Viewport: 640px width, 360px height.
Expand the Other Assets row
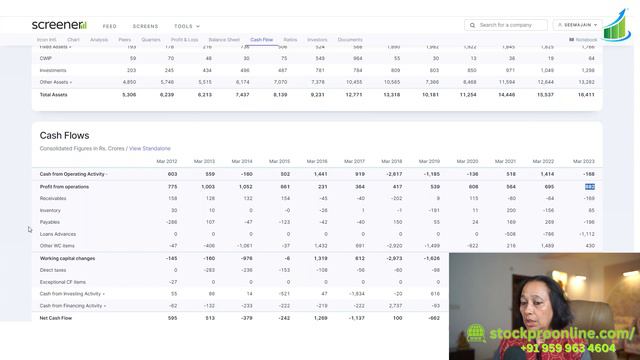coord(56,82)
